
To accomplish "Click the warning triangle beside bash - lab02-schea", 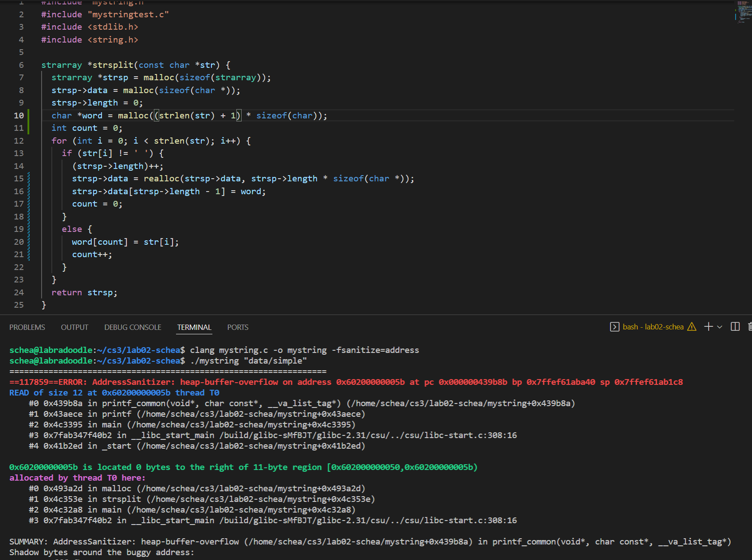I will pyautogui.click(x=692, y=327).
